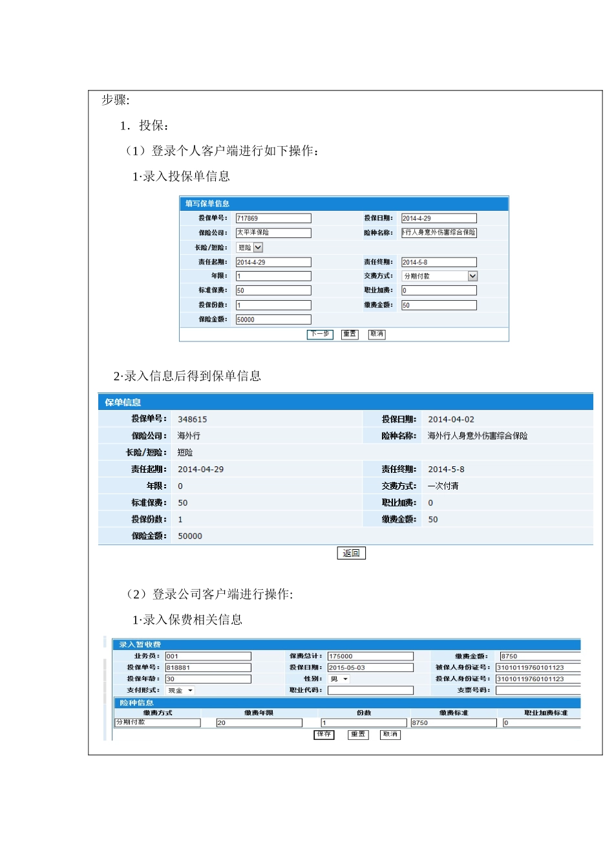Click the 投保日期 value 2014-04-02

451,419
